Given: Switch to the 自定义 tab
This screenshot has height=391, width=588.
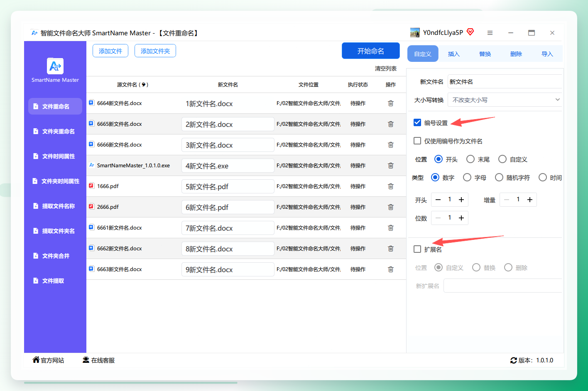Looking at the screenshot, I should pyautogui.click(x=423, y=54).
